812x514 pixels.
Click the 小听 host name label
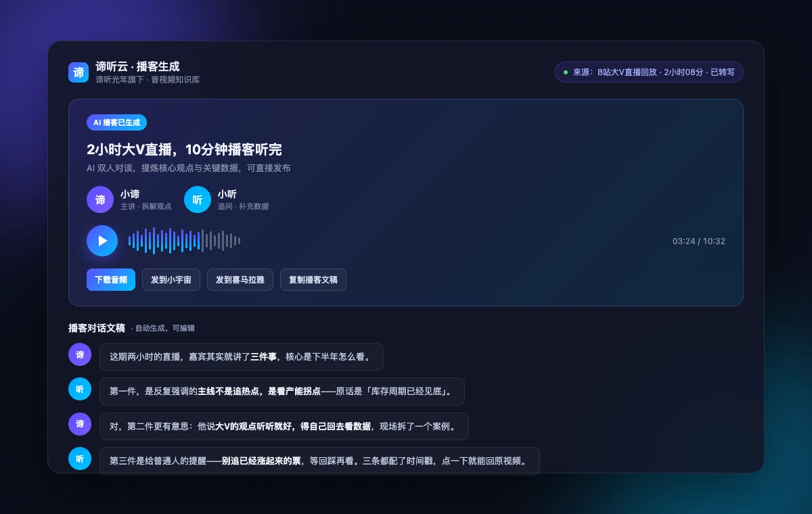click(x=227, y=194)
